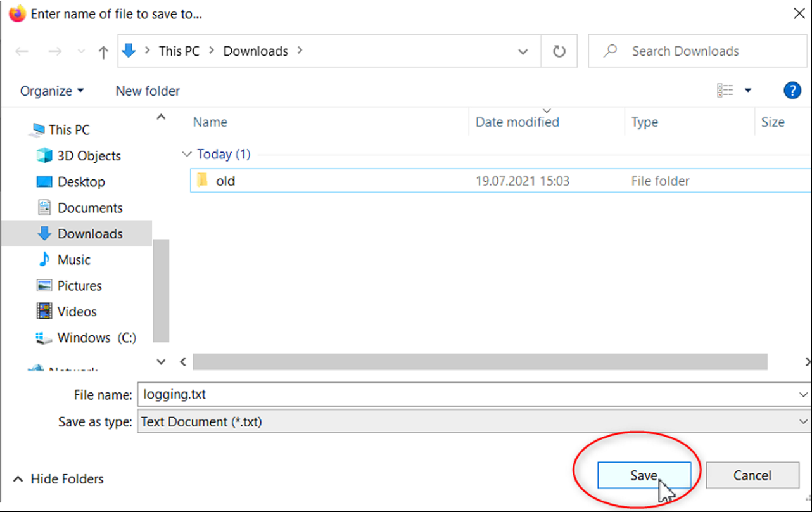Expand the chevron after Downloads breadcrumb
This screenshot has width=812, height=512.
click(300, 51)
